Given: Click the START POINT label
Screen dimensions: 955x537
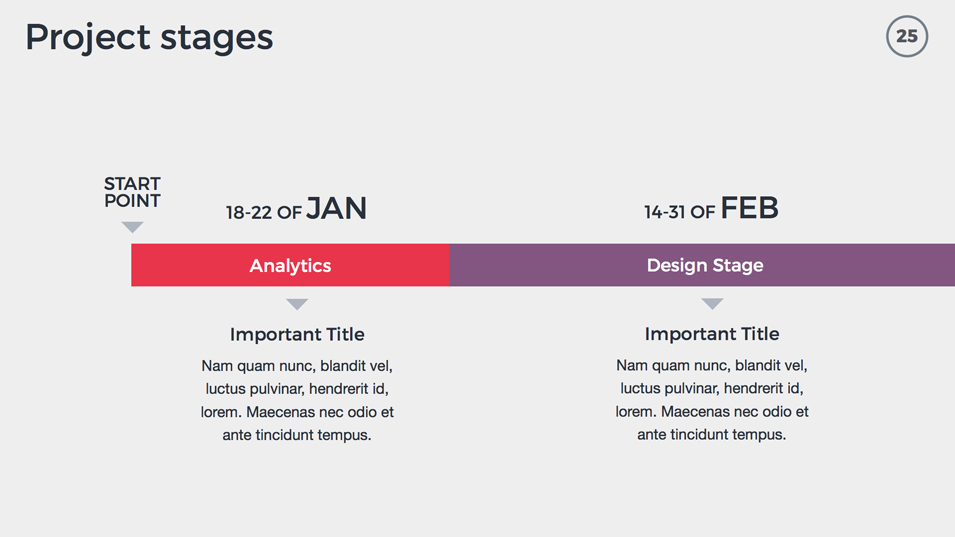Looking at the screenshot, I should click(x=132, y=192).
